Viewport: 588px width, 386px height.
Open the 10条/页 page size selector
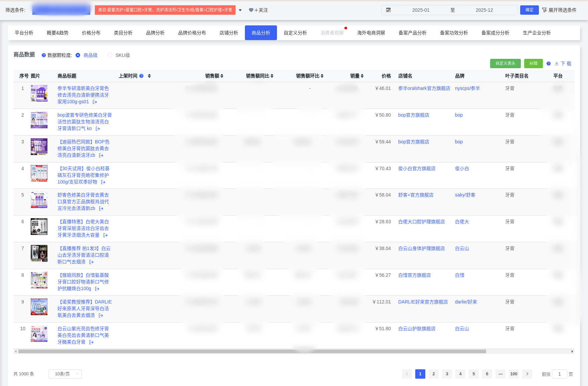65,374
